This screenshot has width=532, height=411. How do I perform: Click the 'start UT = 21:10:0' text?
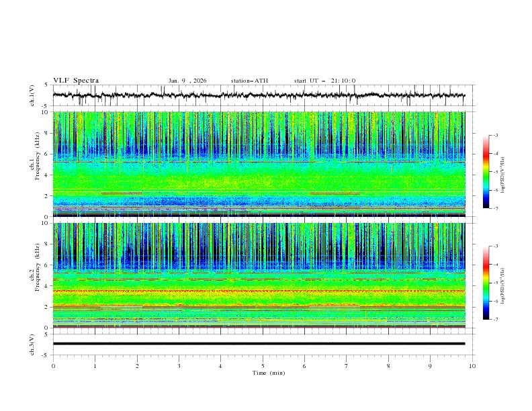click(x=324, y=81)
